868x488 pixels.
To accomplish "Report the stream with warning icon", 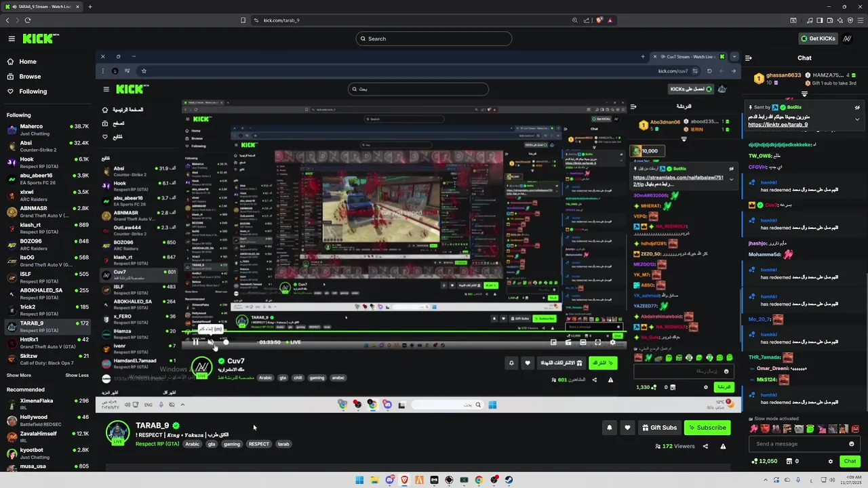I will [723, 446].
